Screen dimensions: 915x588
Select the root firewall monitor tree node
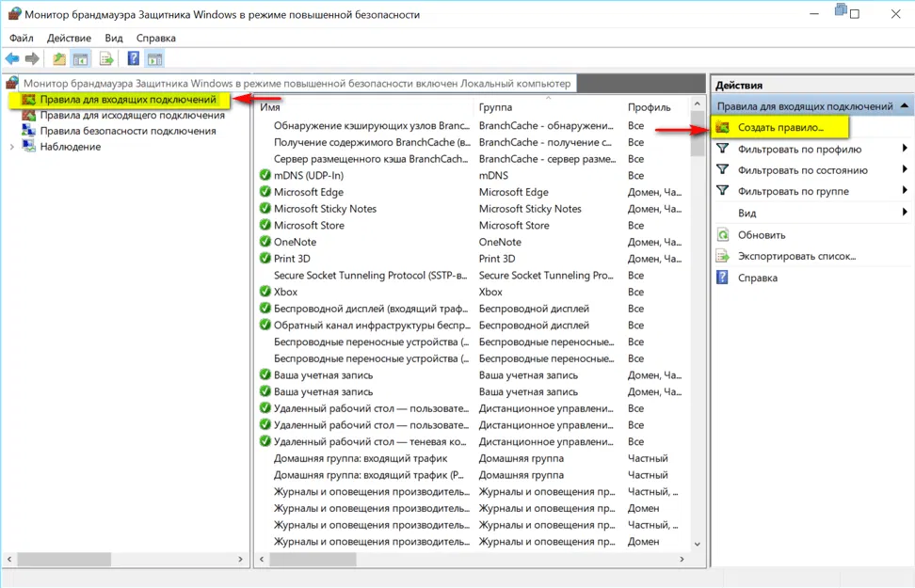point(297,84)
